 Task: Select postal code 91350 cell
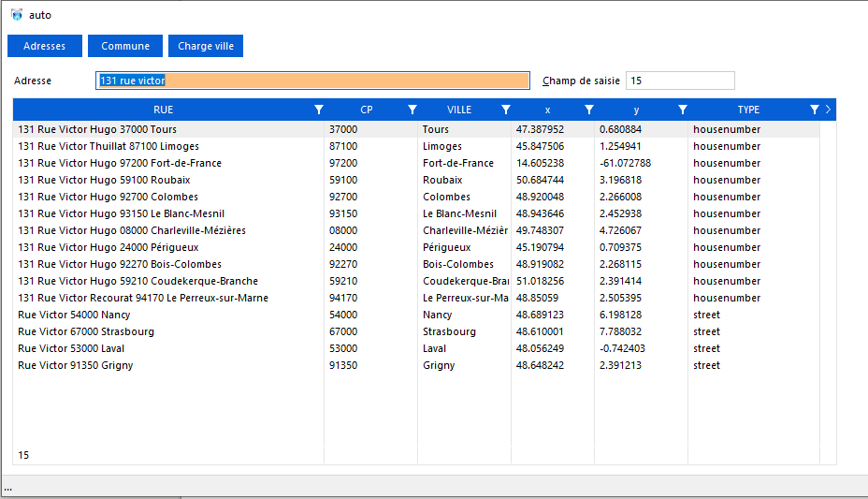click(342, 365)
